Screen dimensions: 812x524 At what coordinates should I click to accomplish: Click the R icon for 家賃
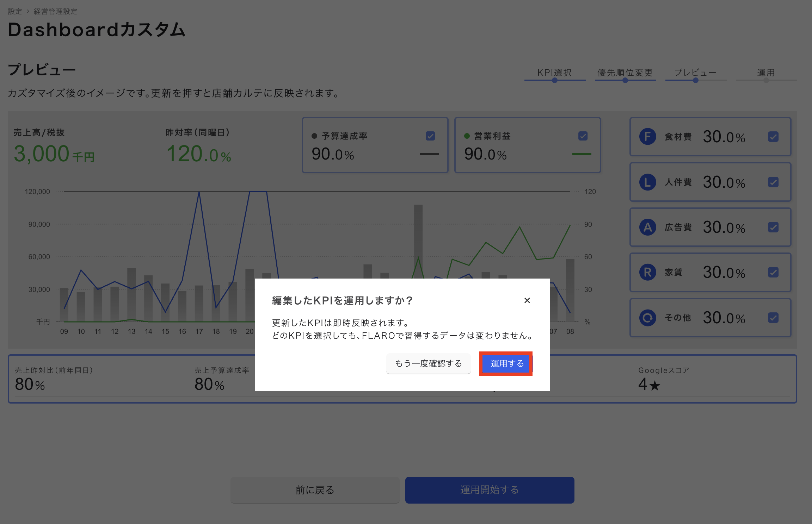click(x=647, y=272)
